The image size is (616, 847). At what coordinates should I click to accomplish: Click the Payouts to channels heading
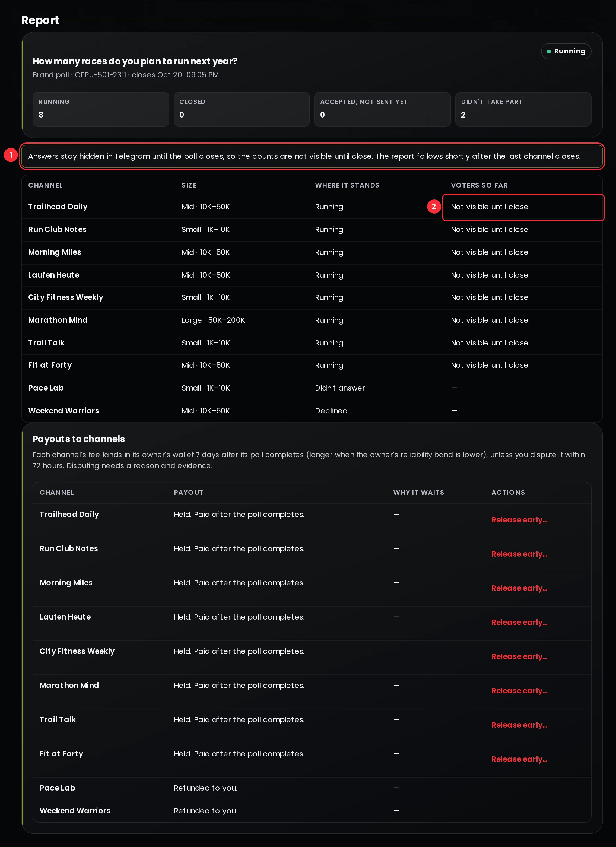(79, 439)
